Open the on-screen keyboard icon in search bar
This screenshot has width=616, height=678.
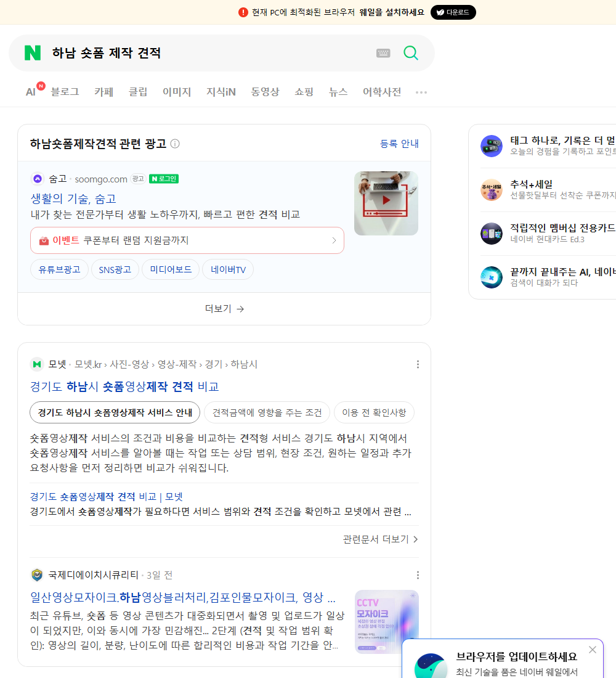(x=383, y=53)
